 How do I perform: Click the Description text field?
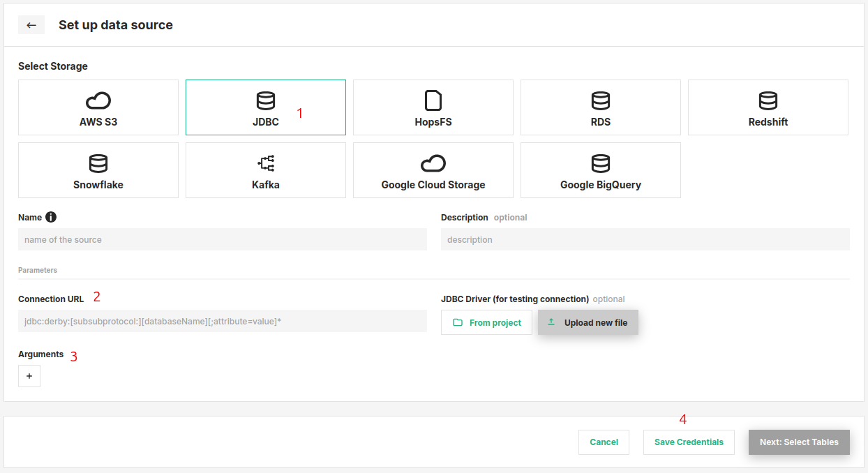645,239
